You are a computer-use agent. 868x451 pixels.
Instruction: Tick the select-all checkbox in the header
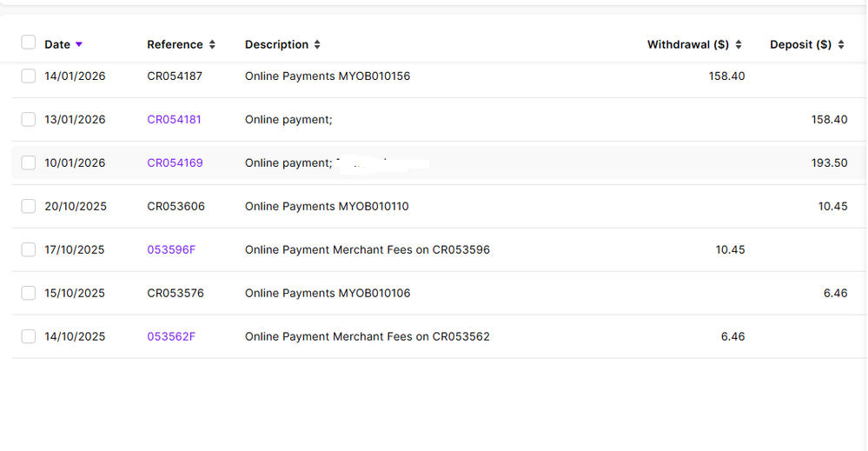point(29,43)
